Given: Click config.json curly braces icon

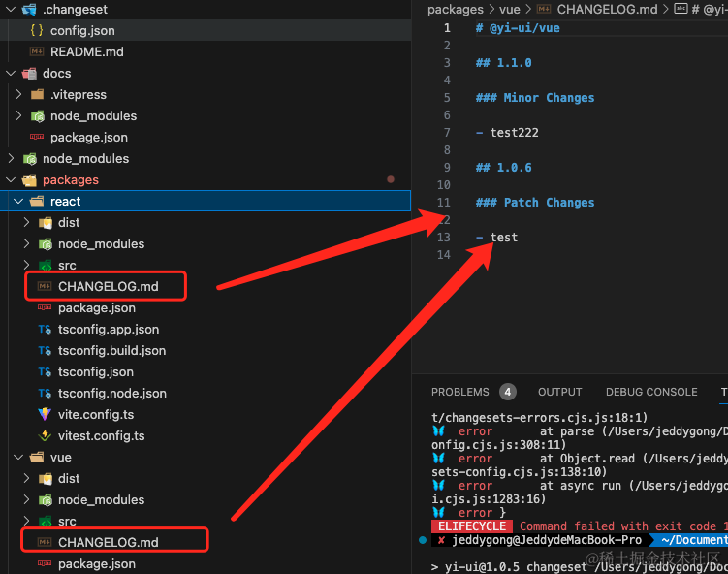Looking at the screenshot, I should 37,31.
